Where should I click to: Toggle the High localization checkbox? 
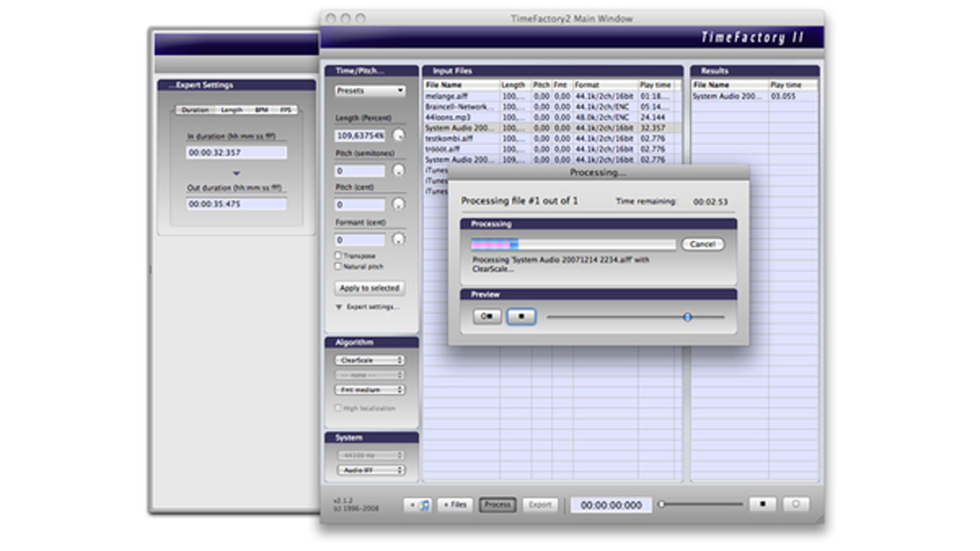[338, 409]
